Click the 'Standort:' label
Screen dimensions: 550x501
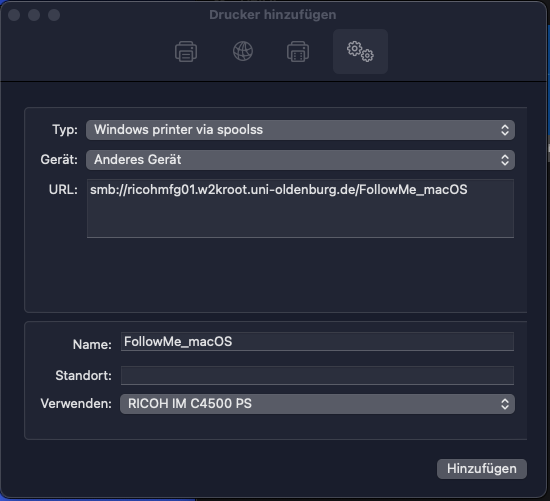pos(83,376)
